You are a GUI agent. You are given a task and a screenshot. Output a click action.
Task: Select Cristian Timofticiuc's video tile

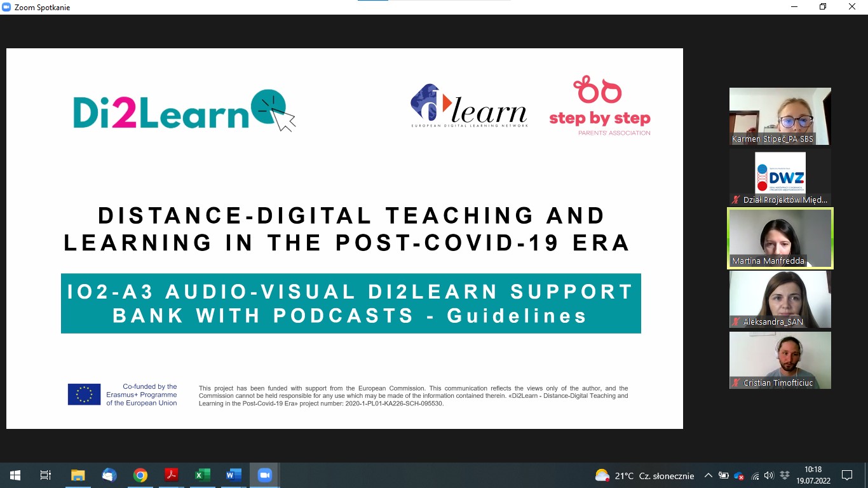tap(780, 360)
